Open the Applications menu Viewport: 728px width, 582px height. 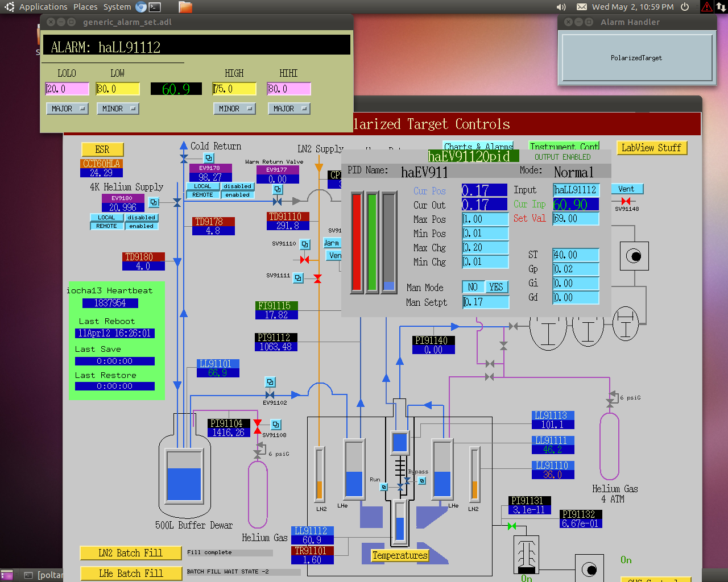43,7
